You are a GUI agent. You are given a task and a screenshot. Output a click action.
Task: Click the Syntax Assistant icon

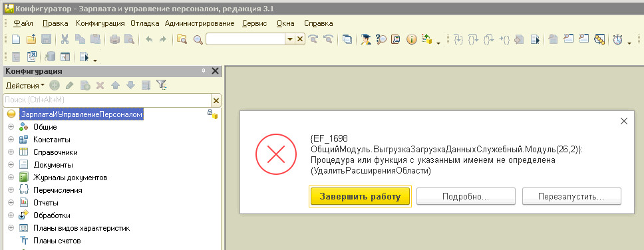point(365,39)
